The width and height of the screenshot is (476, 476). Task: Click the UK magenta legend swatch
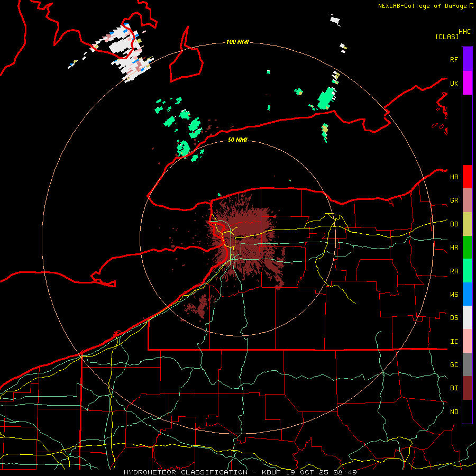click(x=467, y=83)
